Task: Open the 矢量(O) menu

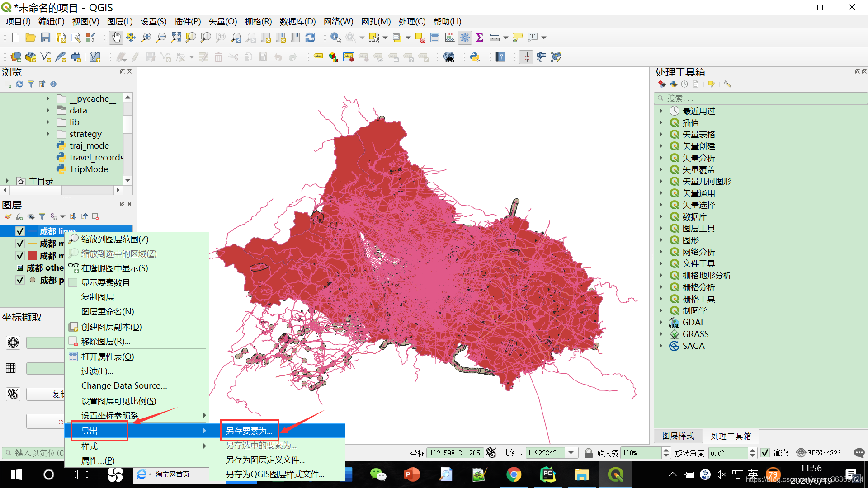Action: pyautogui.click(x=222, y=21)
